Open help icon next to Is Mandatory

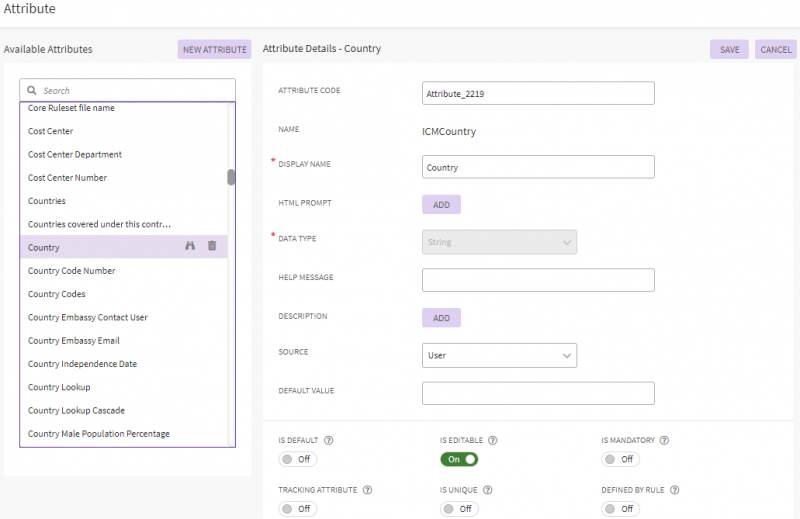664,440
